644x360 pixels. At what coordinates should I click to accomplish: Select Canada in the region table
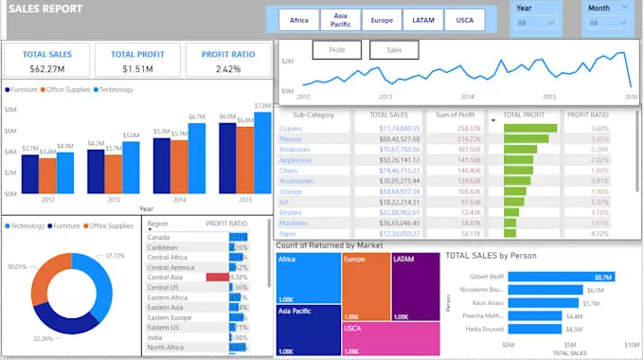[x=197, y=238]
